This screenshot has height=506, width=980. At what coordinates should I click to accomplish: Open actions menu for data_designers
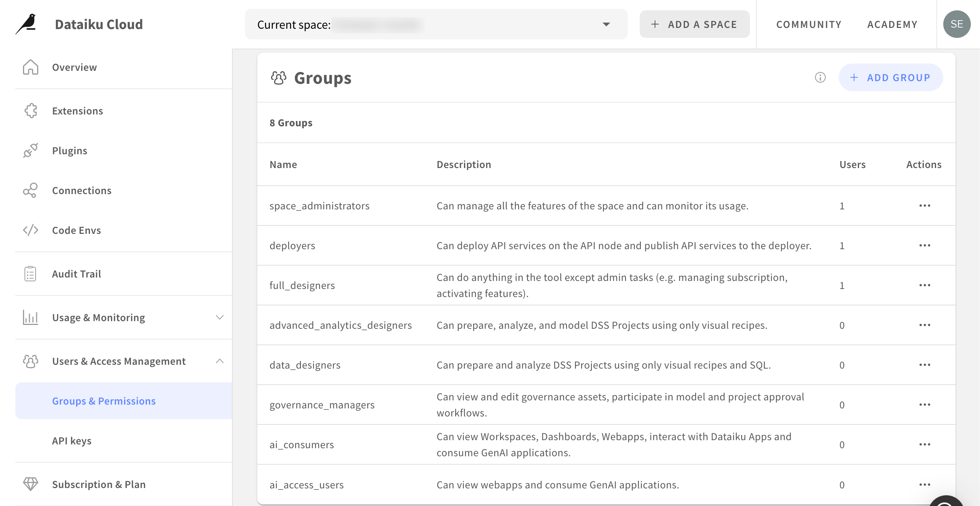tap(925, 365)
